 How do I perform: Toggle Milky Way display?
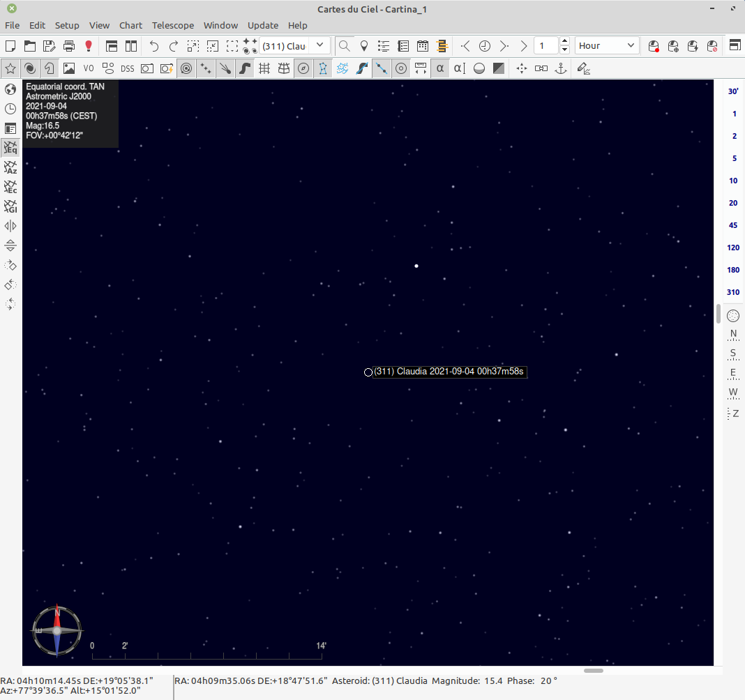coord(245,69)
